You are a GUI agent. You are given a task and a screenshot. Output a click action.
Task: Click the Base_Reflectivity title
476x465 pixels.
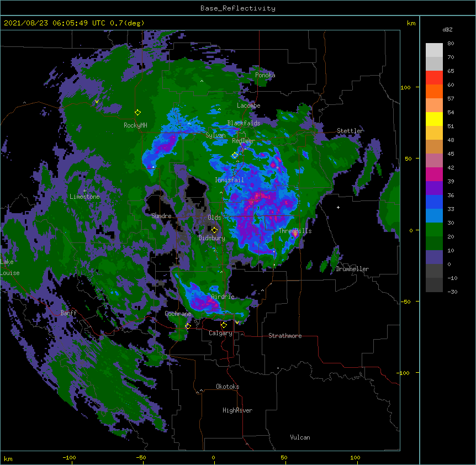coord(238,8)
